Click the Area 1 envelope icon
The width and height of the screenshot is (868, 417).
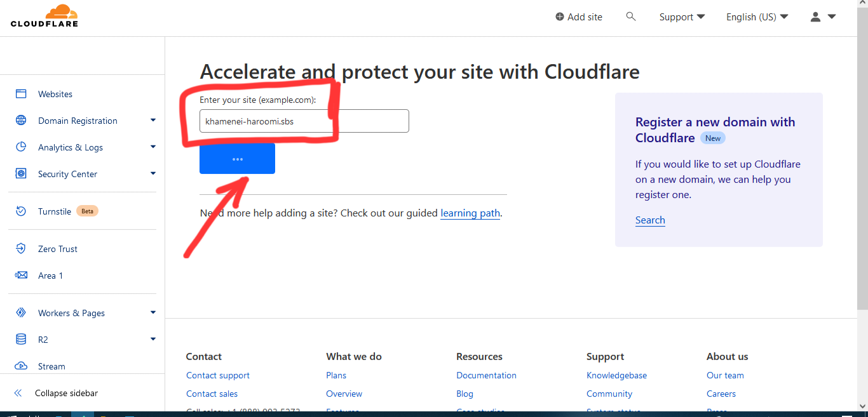21,275
